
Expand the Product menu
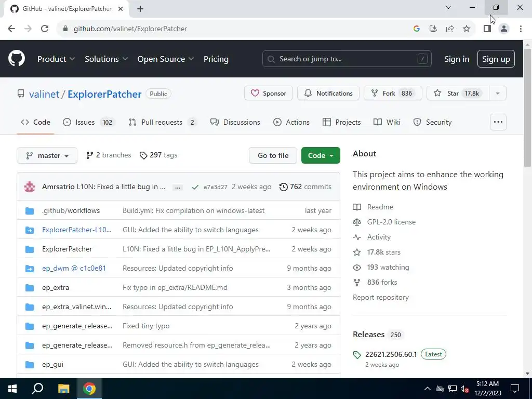click(56, 59)
